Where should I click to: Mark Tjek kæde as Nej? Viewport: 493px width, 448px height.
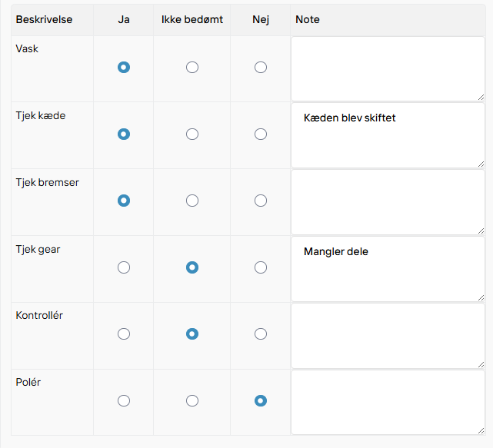[261, 134]
